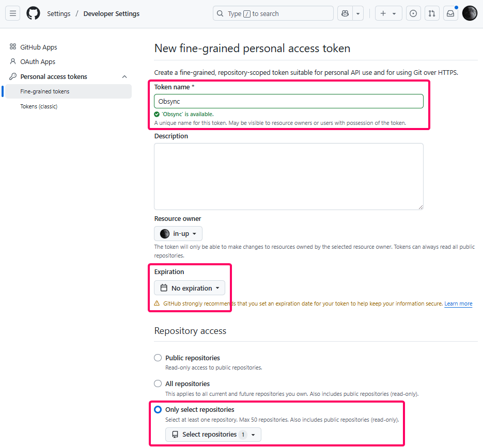Open the notifications inbox icon
Screen dimensions: 483x448
tap(450, 13)
